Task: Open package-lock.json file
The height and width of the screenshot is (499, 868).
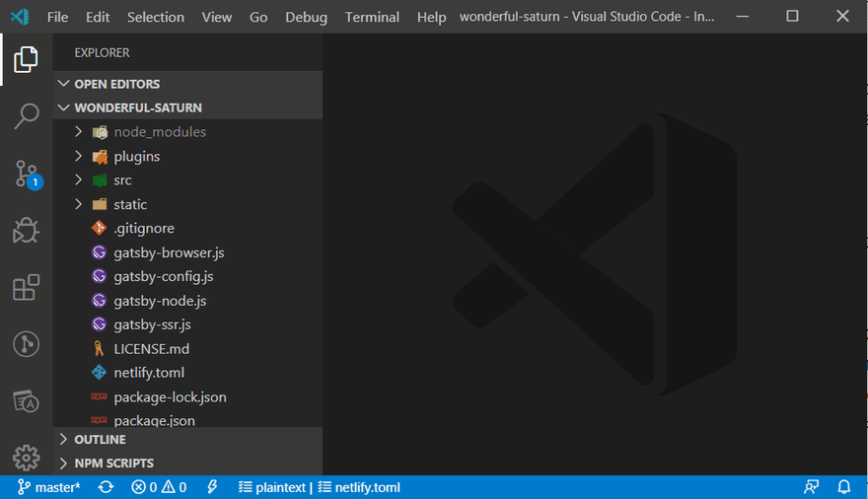Action: pyautogui.click(x=170, y=397)
